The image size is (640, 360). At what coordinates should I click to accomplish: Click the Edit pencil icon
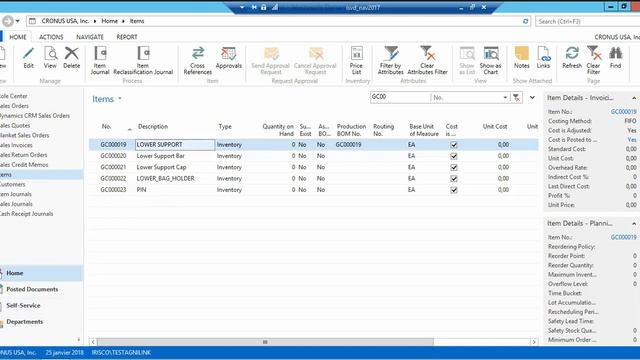pos(28,53)
